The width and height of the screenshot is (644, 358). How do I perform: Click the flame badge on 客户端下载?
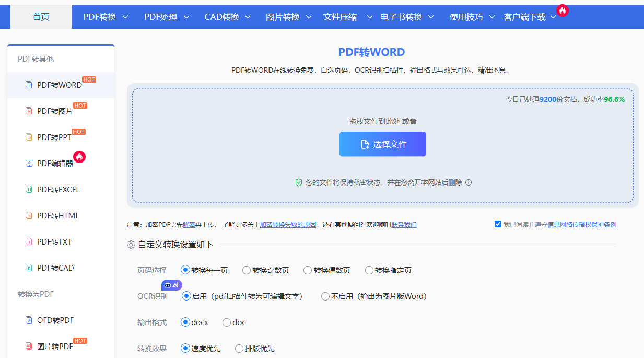563,10
